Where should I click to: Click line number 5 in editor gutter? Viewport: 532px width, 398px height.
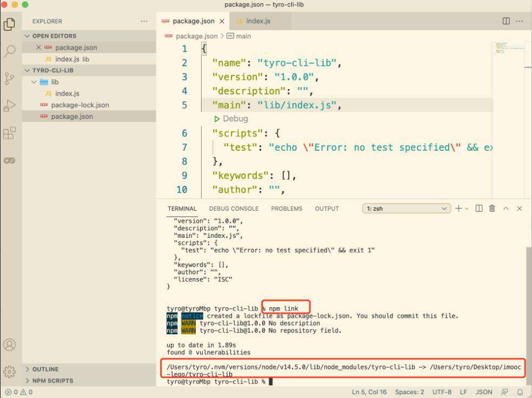tap(184, 105)
